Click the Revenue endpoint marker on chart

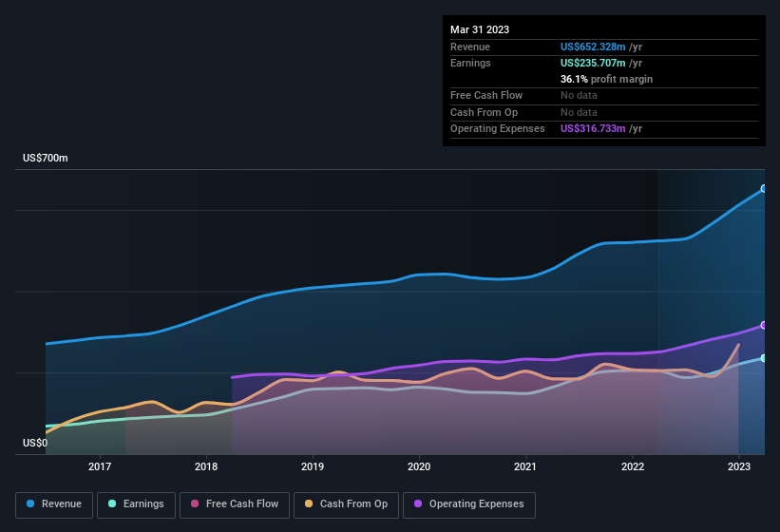[764, 188]
